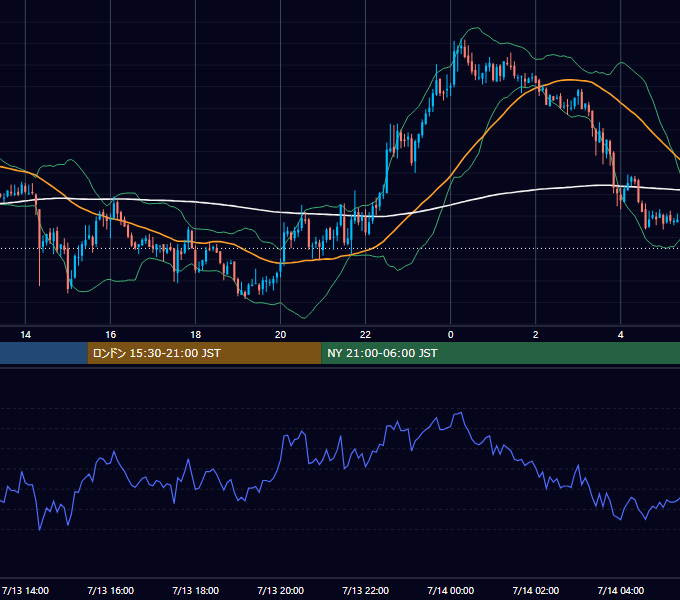Click the 22 hour axis label
This screenshot has width=680, height=600.
point(366,335)
